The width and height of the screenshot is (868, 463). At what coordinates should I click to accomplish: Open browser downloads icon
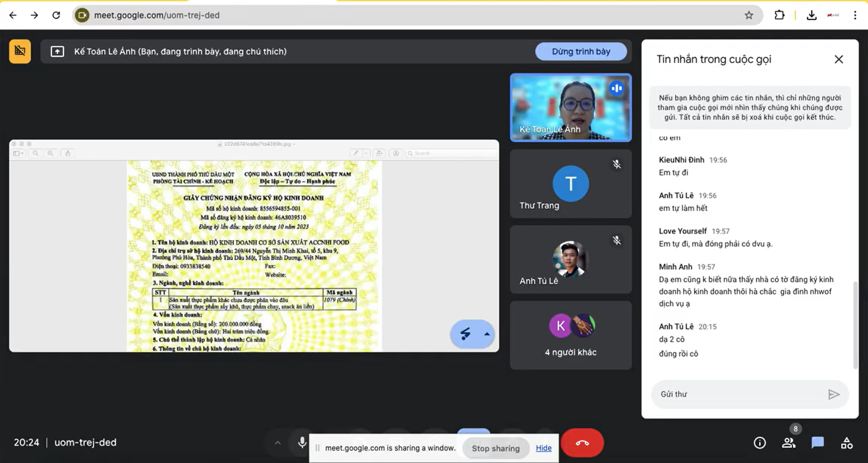(x=811, y=15)
